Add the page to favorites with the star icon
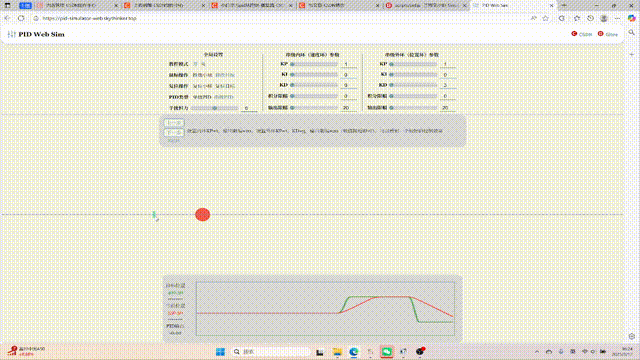 click(x=546, y=18)
